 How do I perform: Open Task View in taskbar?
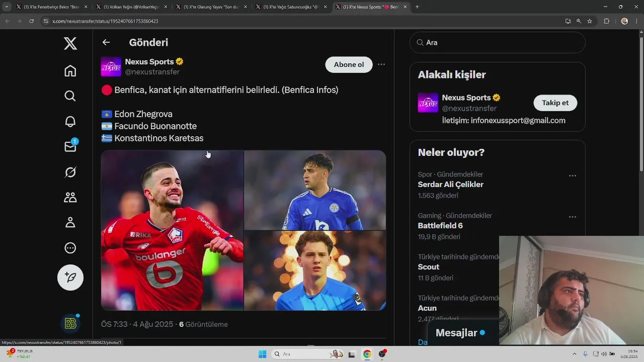point(352,354)
